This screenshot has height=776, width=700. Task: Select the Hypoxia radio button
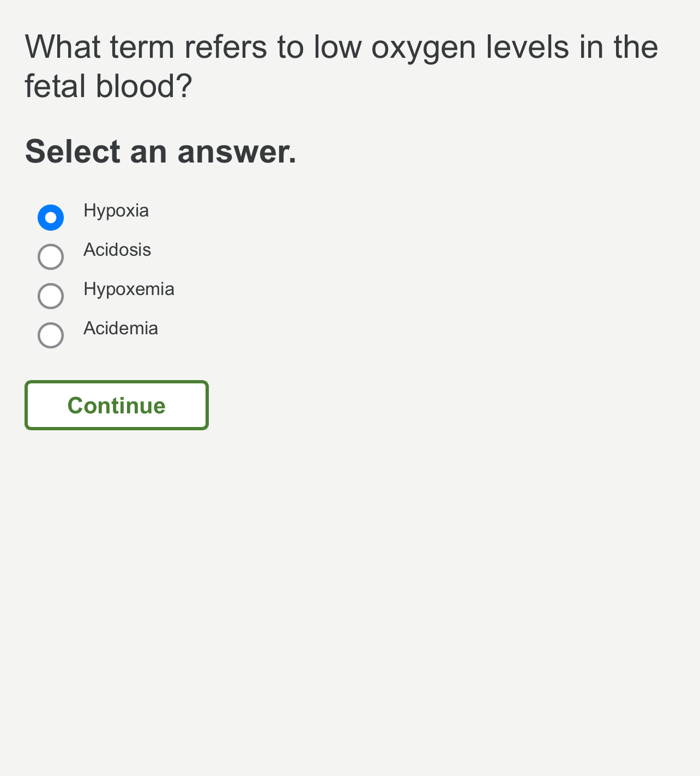click(x=51, y=218)
